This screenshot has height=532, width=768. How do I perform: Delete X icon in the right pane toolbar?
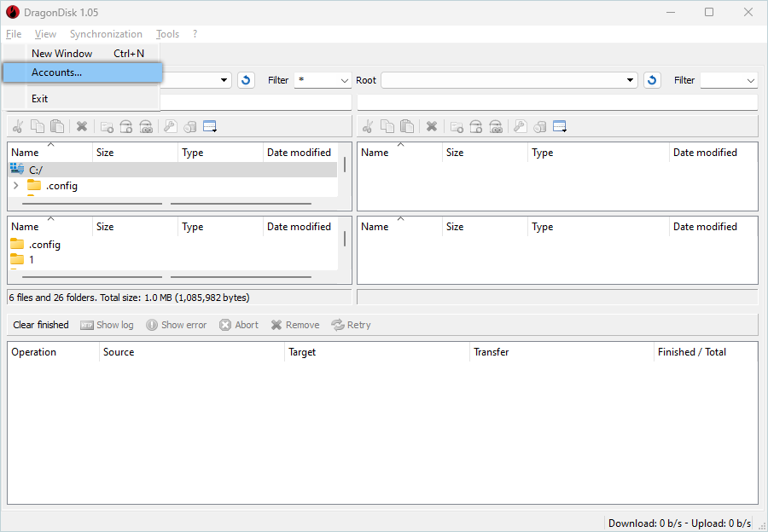pos(432,127)
